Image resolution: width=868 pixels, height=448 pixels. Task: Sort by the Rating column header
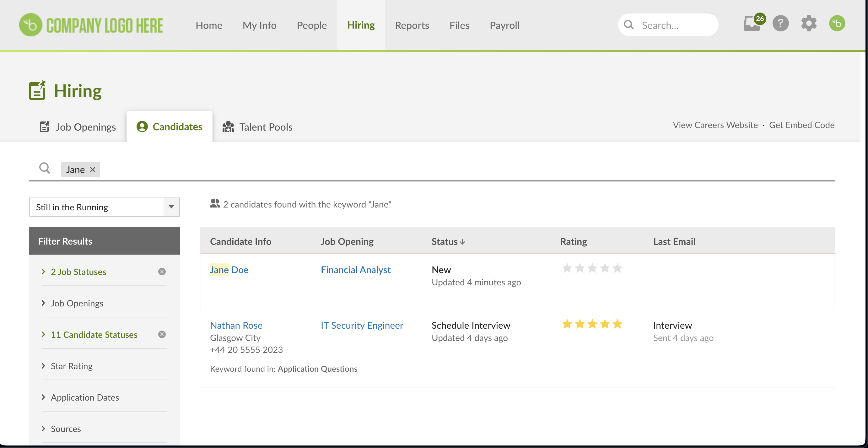point(574,241)
